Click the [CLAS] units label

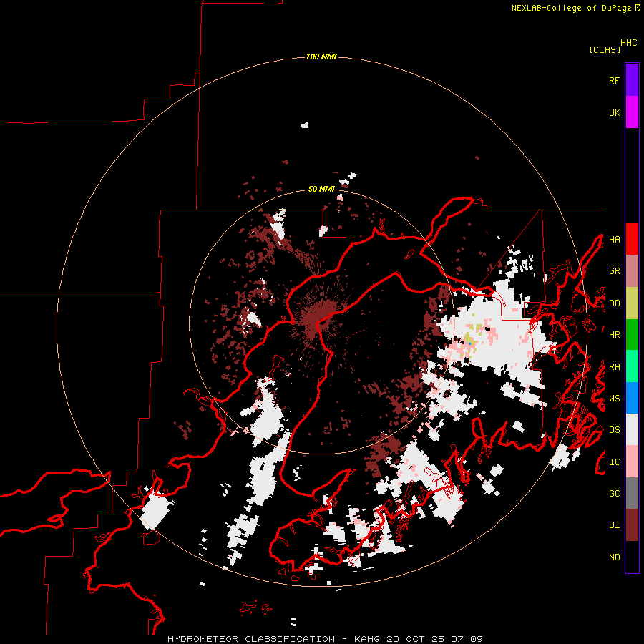(x=605, y=49)
